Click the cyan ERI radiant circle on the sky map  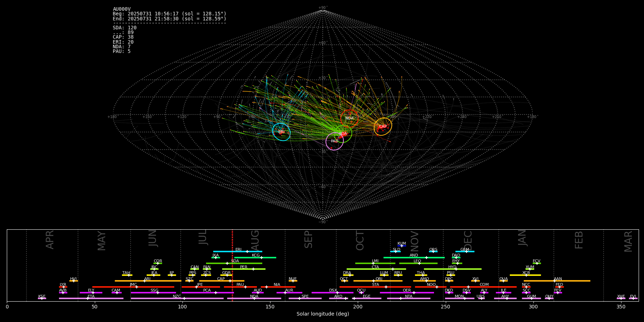click(x=282, y=132)
